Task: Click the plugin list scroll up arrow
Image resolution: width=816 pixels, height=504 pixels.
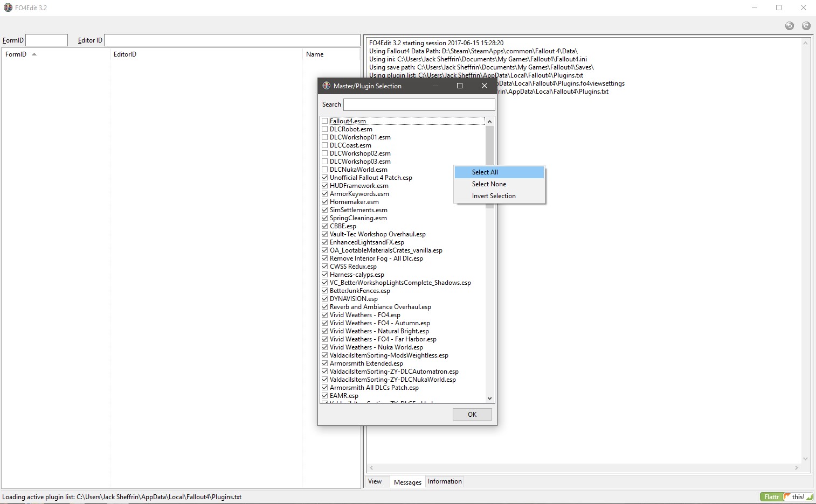Action: pyautogui.click(x=489, y=122)
